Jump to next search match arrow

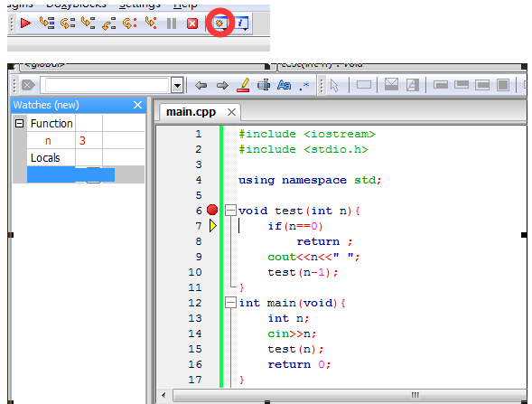point(222,85)
